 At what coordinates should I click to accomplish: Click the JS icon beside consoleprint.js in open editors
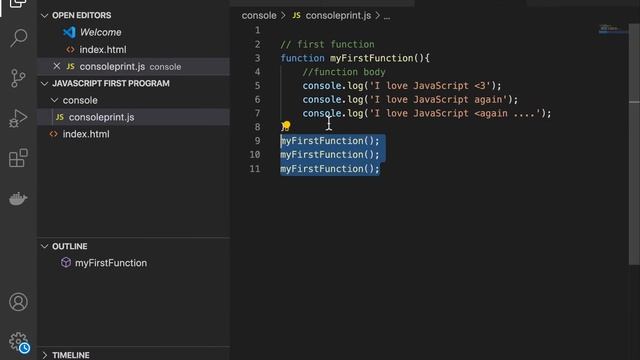tap(70, 66)
